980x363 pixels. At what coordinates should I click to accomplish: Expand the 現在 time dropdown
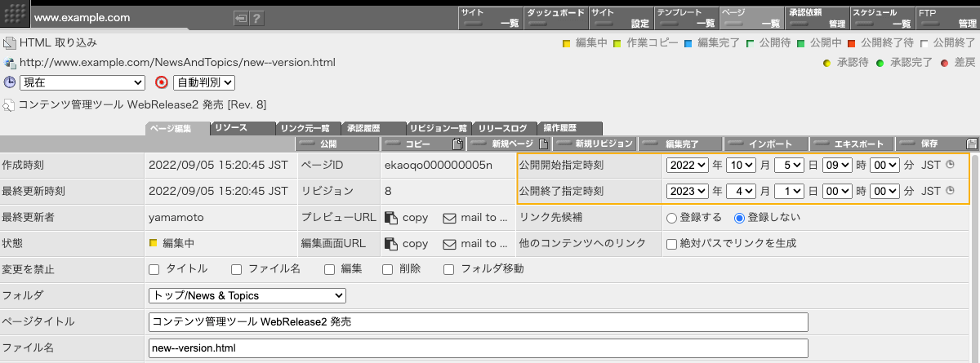(82, 82)
